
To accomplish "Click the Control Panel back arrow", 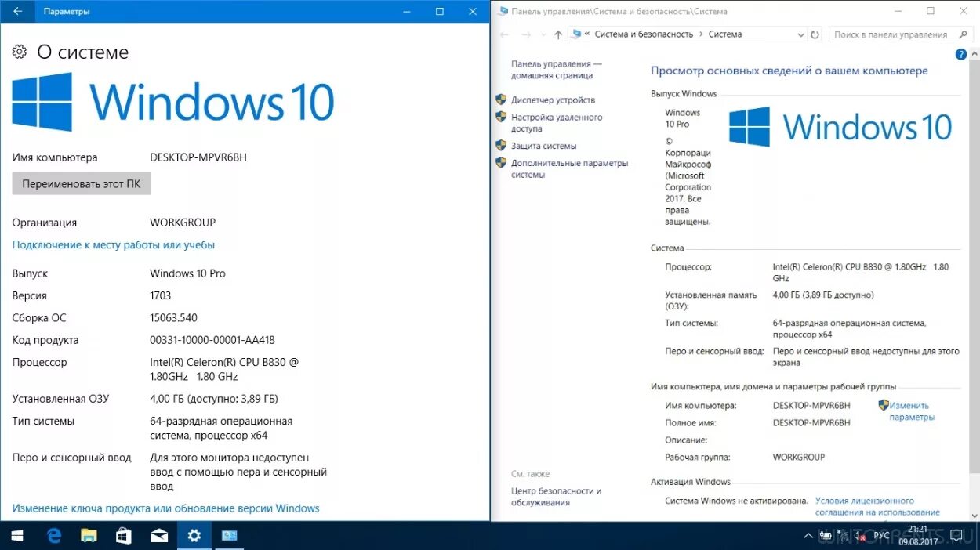I will tap(505, 34).
